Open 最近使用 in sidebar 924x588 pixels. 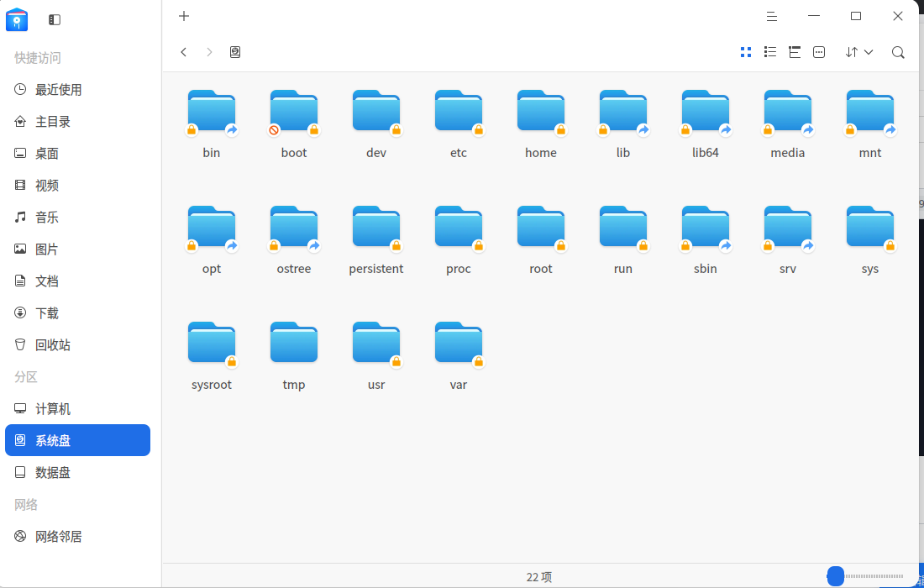pyautogui.click(x=58, y=90)
